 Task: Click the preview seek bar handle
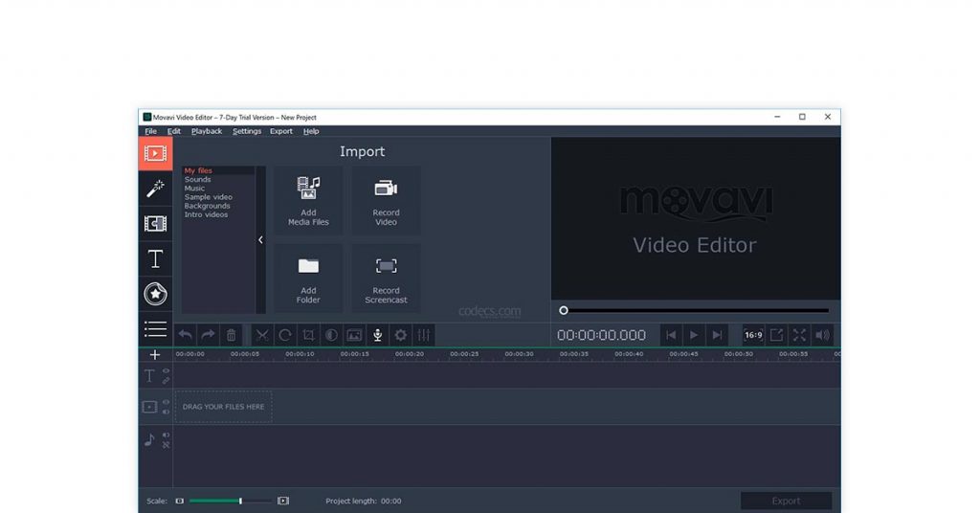click(564, 310)
